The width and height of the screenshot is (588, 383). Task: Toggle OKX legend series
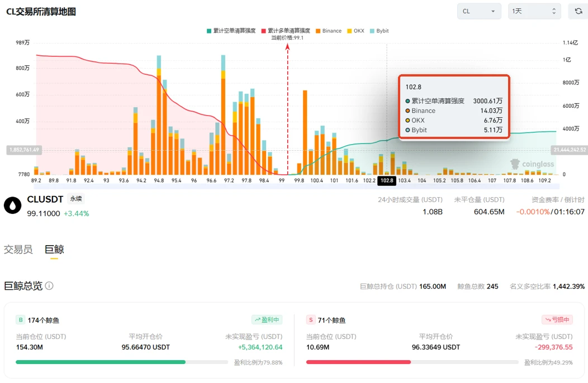pos(355,31)
